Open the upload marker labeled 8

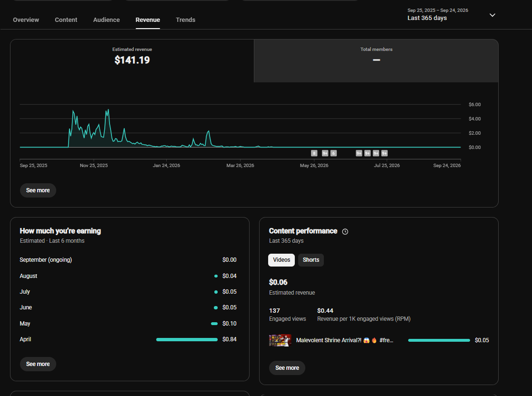pyautogui.click(x=314, y=153)
